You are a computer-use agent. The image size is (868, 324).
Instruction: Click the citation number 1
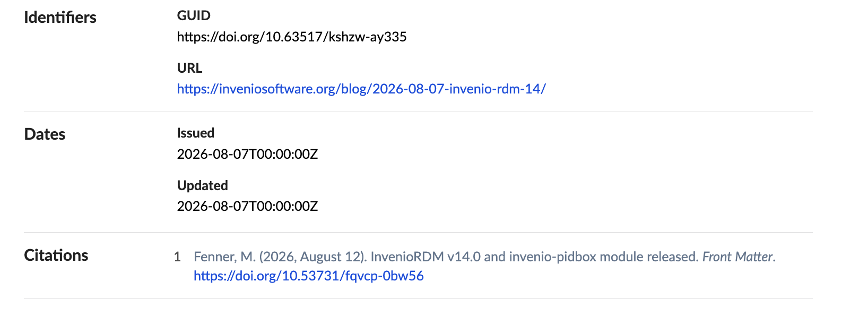[x=177, y=257]
